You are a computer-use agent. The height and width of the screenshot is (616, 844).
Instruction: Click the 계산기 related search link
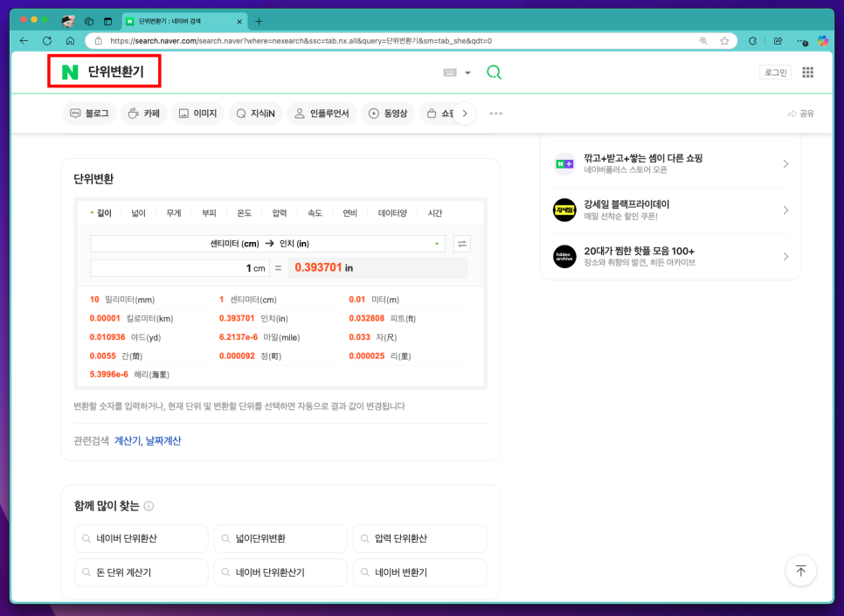128,441
